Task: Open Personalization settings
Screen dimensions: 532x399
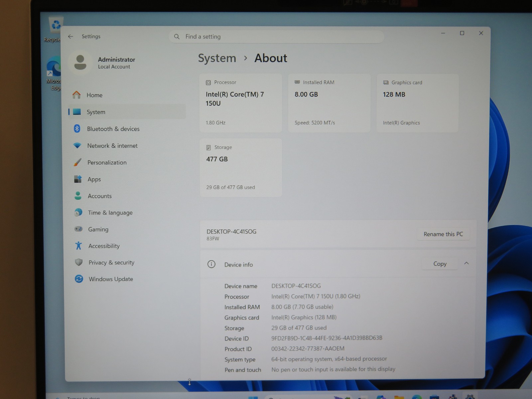Action: click(127, 162)
